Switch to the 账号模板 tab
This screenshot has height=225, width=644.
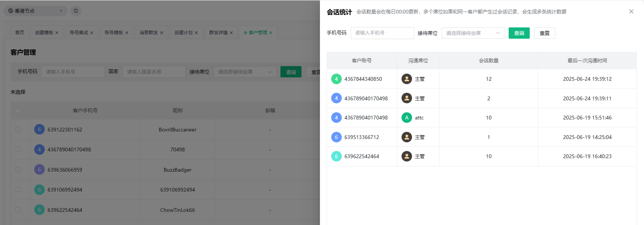(114, 33)
